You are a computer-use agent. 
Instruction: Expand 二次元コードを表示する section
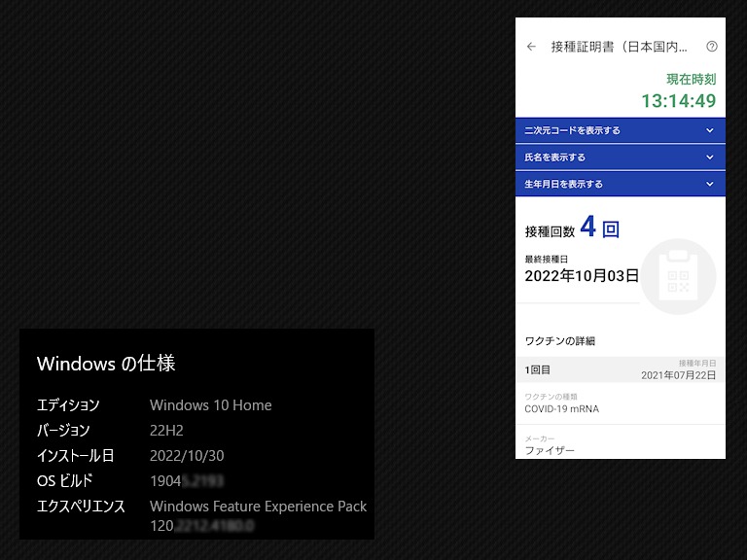[x=621, y=130]
